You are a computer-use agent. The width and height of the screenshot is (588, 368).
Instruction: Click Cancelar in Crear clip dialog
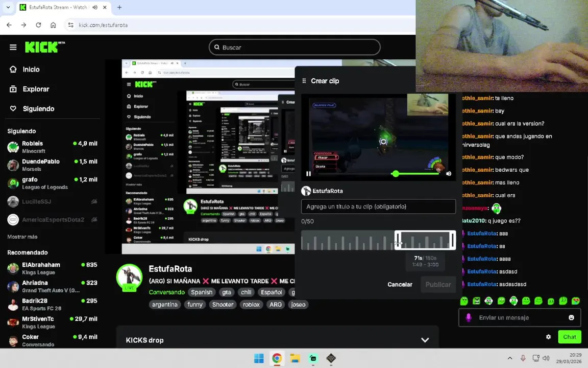pyautogui.click(x=400, y=285)
